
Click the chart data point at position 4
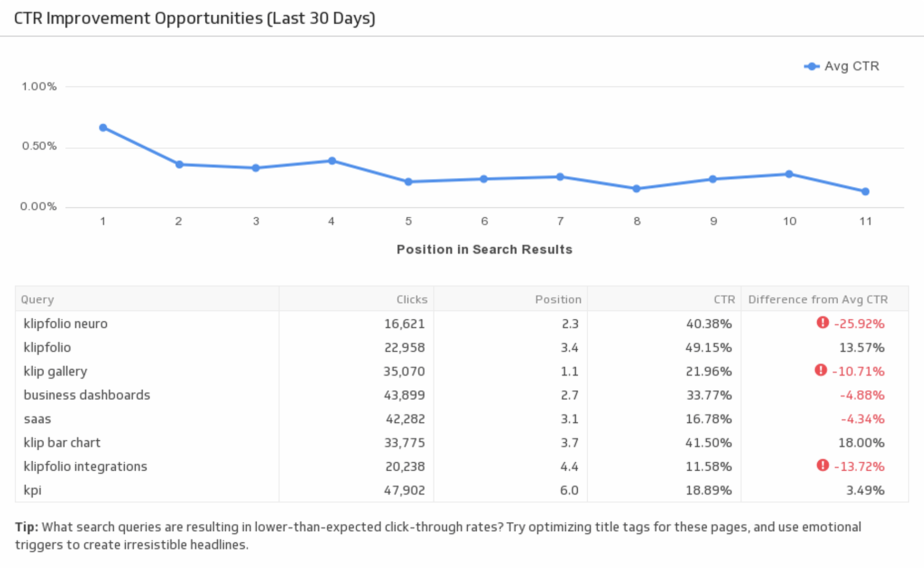coord(332,161)
